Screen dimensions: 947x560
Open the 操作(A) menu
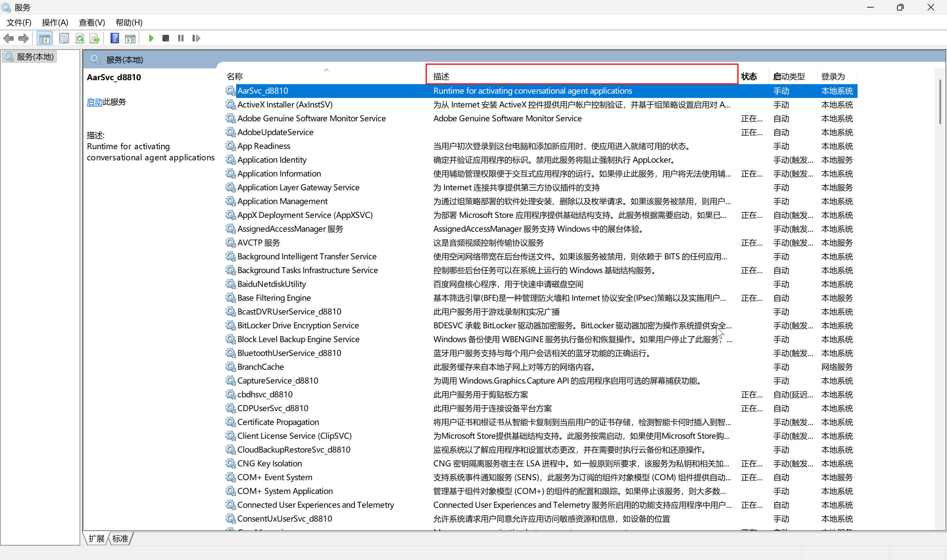coord(55,22)
